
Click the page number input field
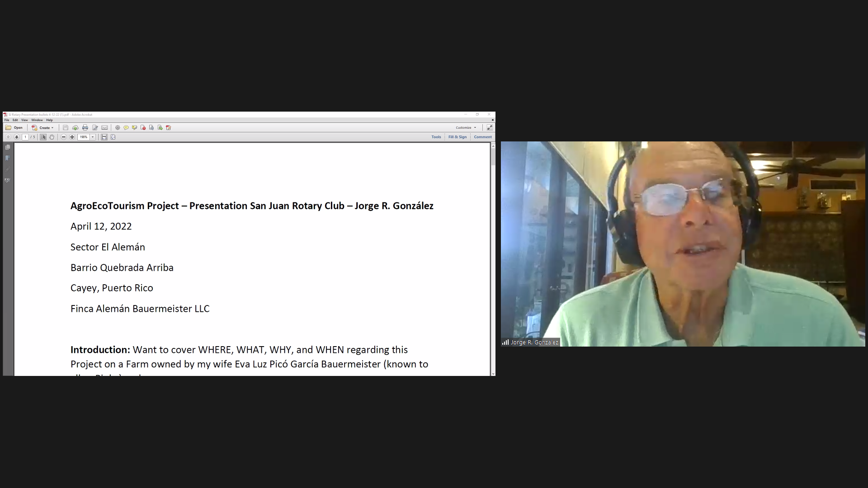(25, 137)
